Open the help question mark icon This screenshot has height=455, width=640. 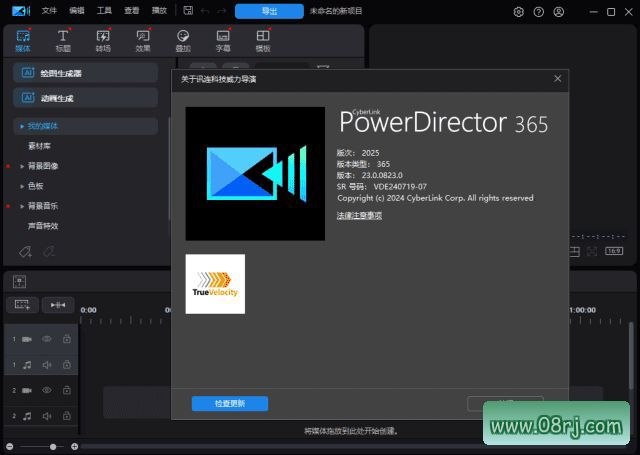click(x=539, y=12)
